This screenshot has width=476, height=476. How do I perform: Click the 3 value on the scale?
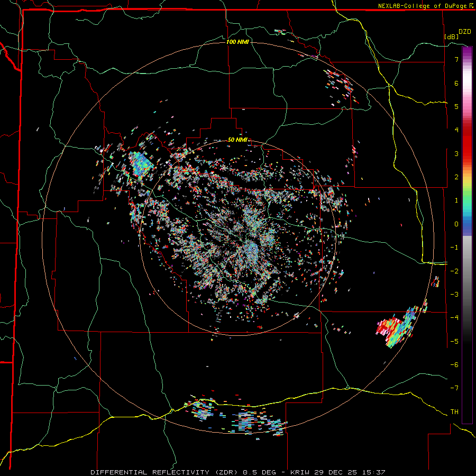pos(456,153)
